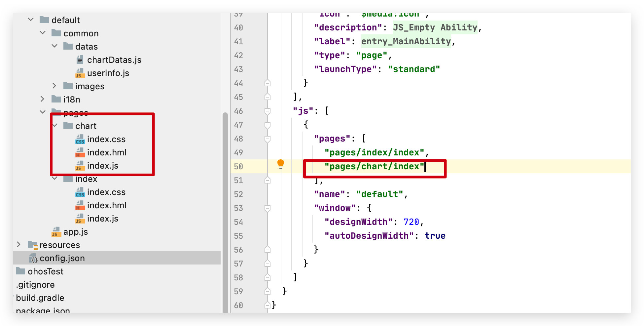Click the "pages/index/index" string
644x326 pixels.
(x=374, y=152)
